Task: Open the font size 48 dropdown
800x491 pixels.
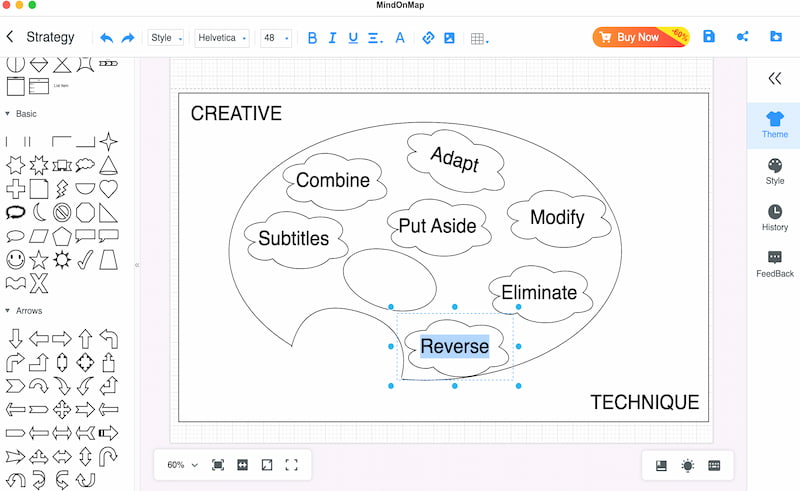Action: [276, 38]
